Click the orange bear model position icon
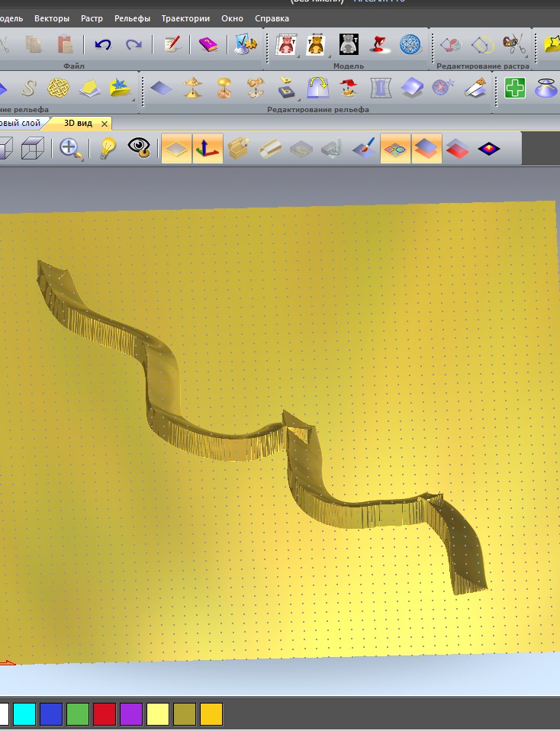Image resolution: width=560 pixels, height=731 pixels. (317, 45)
